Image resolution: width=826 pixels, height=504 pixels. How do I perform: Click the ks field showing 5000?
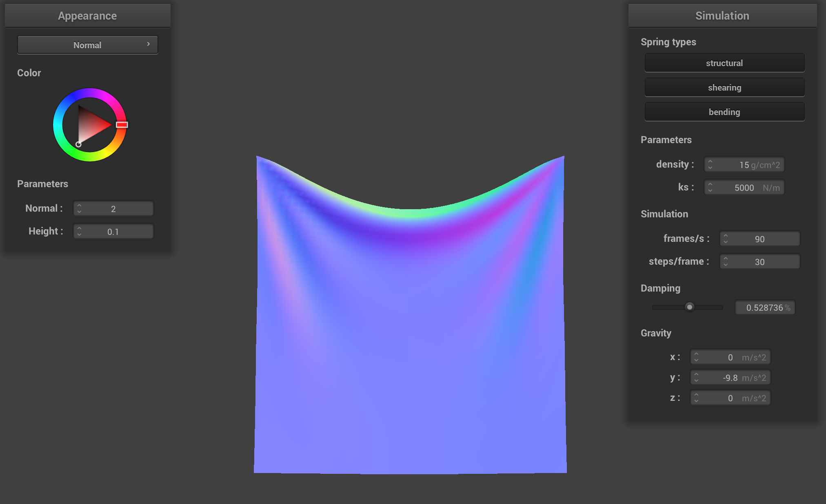[x=744, y=187]
